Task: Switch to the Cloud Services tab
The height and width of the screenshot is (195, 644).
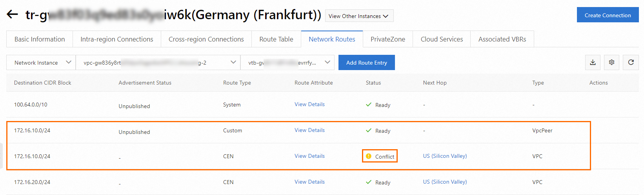Action: tap(442, 39)
